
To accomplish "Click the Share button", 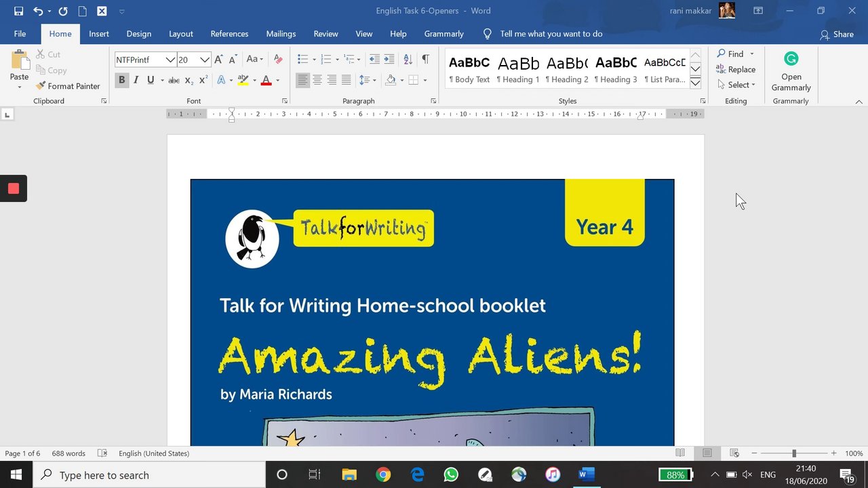I will coord(837,34).
